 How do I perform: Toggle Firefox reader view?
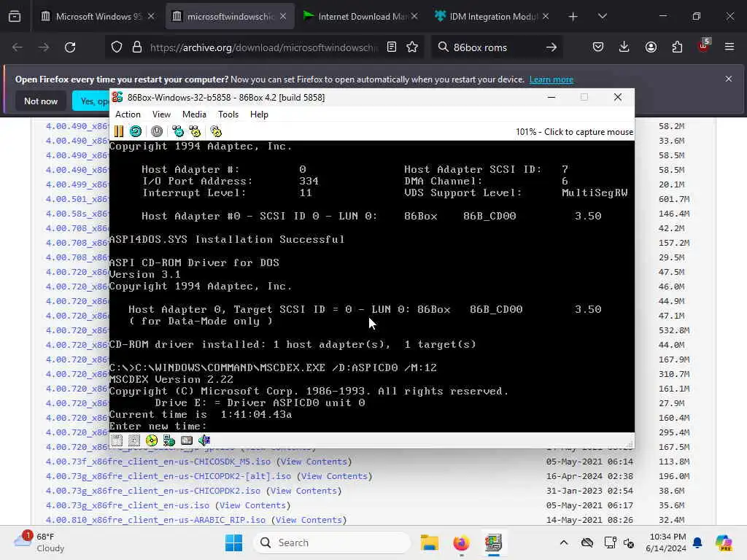point(392,47)
